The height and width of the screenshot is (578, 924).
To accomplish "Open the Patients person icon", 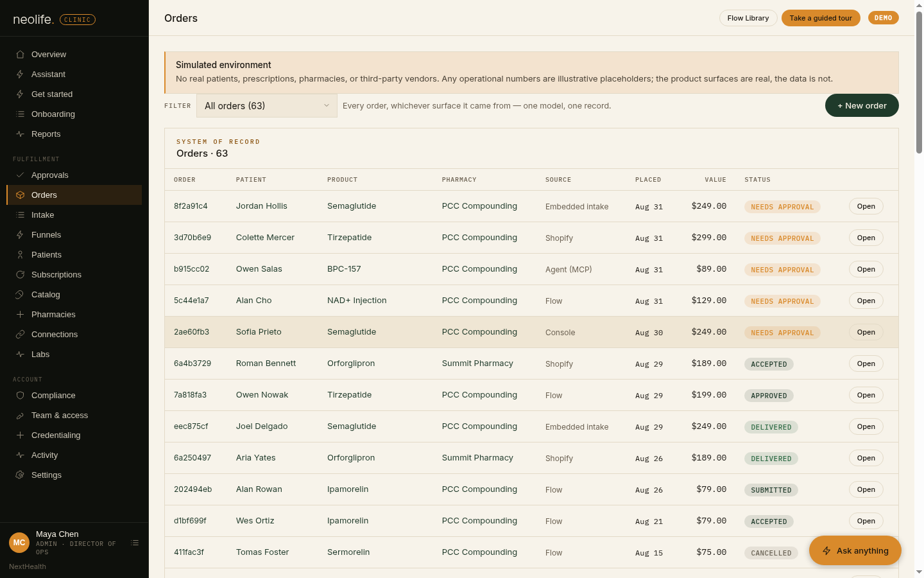I will [x=20, y=255].
